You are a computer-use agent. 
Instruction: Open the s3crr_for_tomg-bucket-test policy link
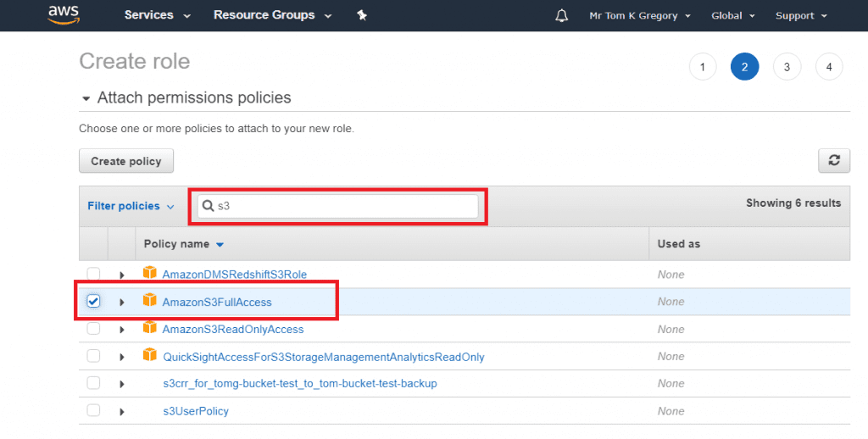[299, 383]
